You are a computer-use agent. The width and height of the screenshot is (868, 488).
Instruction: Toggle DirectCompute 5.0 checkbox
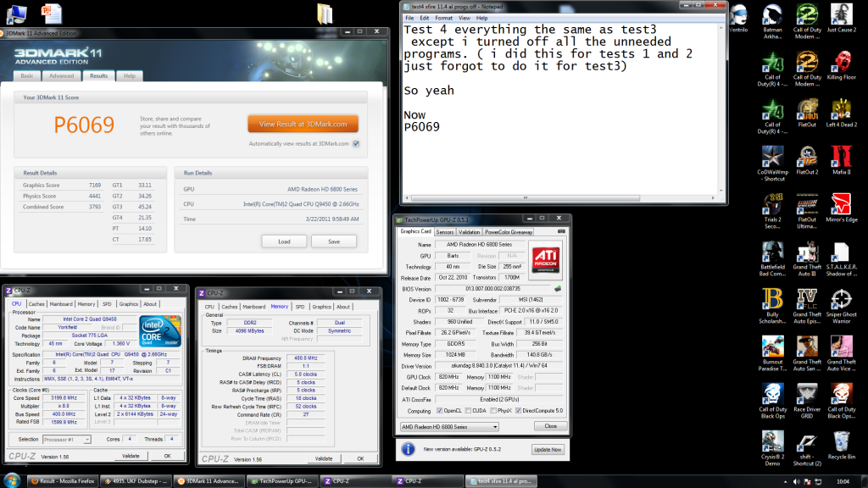pos(518,411)
